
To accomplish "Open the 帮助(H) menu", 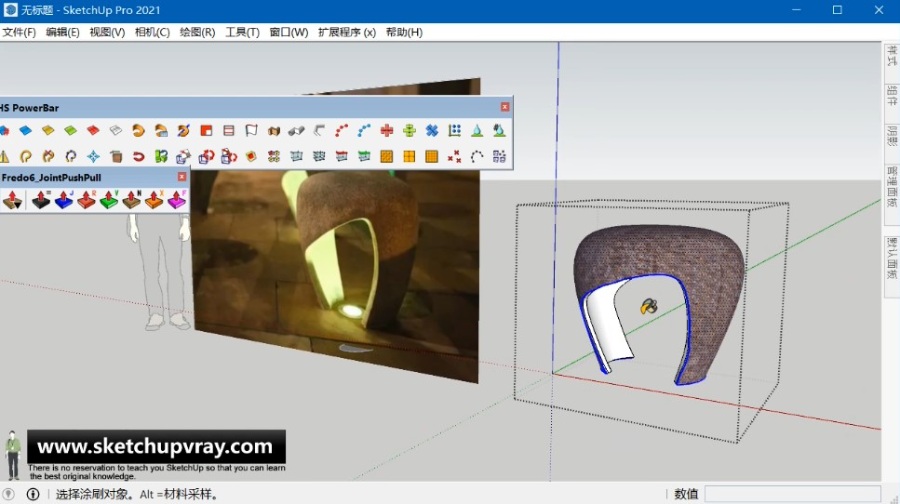I will tap(404, 32).
